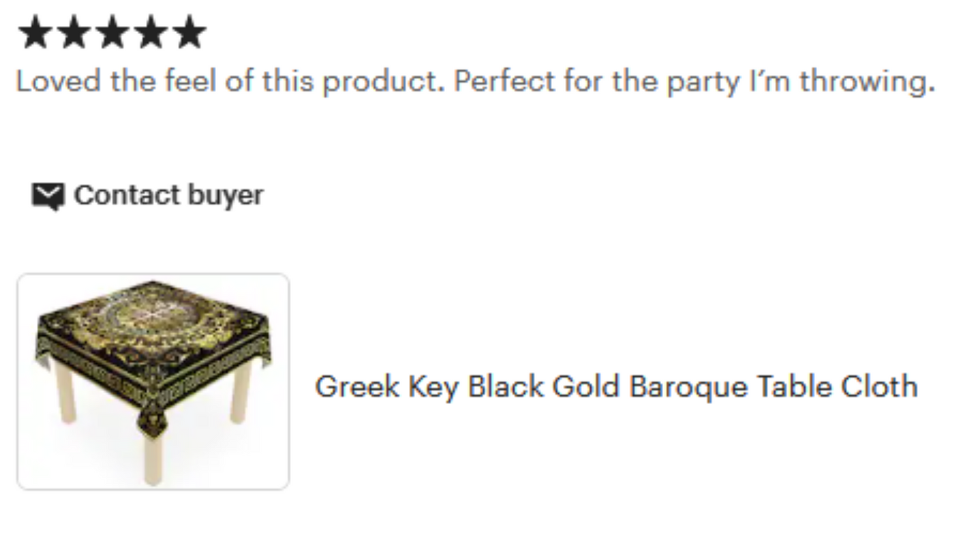This screenshot has width=967, height=560.
Task: Click the fourth rating star
Action: point(151,33)
